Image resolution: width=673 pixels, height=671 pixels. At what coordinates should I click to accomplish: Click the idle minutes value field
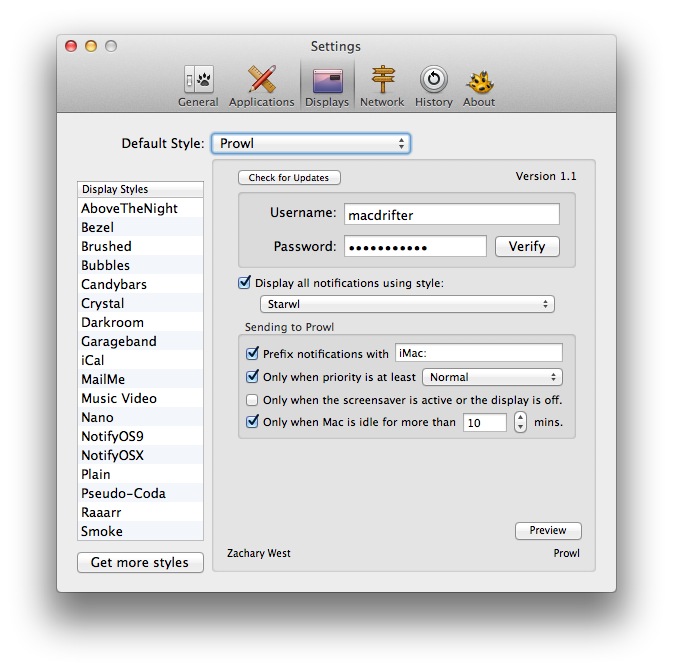pyautogui.click(x=485, y=422)
